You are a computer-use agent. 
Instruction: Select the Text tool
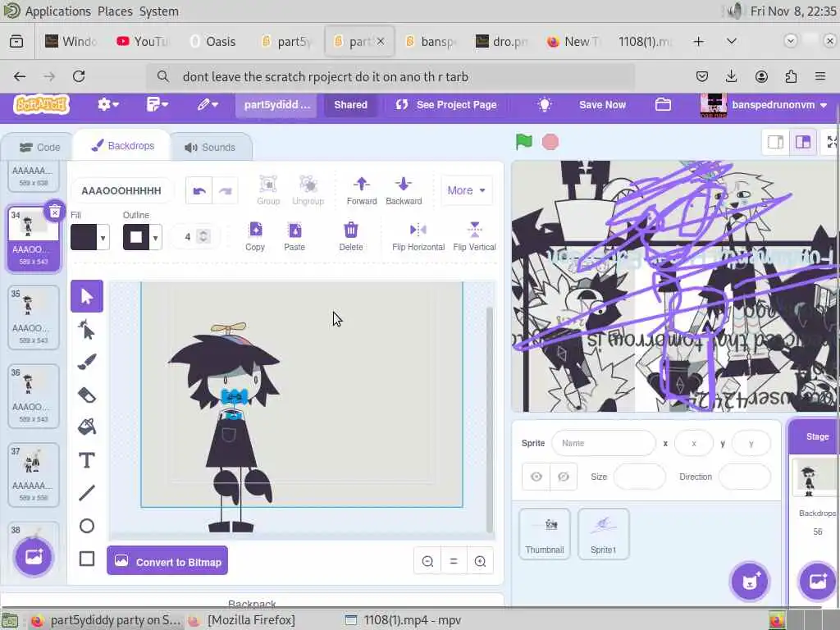point(87,460)
